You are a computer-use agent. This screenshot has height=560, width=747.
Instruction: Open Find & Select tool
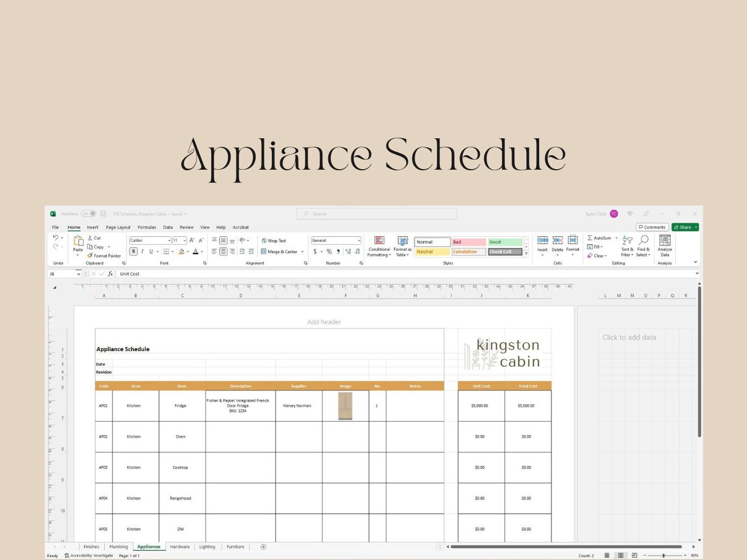click(x=643, y=246)
